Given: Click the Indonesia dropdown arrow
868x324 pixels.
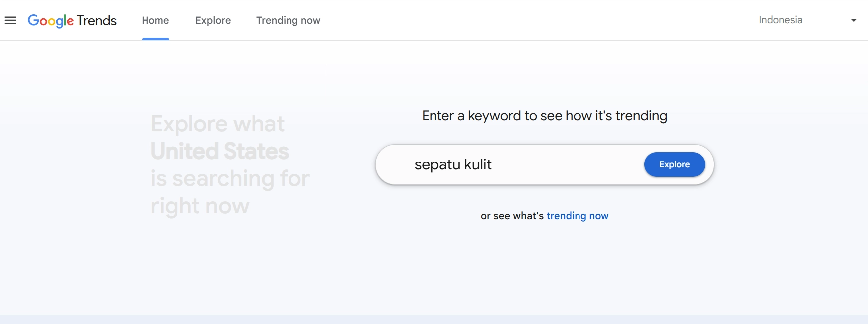Looking at the screenshot, I should 854,20.
